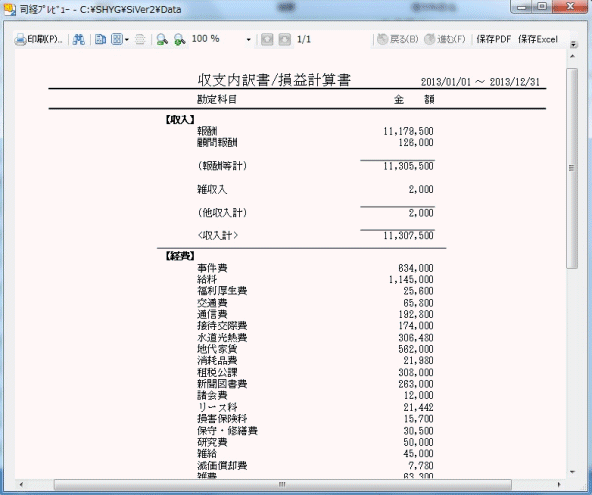Click the next page arrow icon
Image resolution: width=592 pixels, height=495 pixels.
pos(285,39)
